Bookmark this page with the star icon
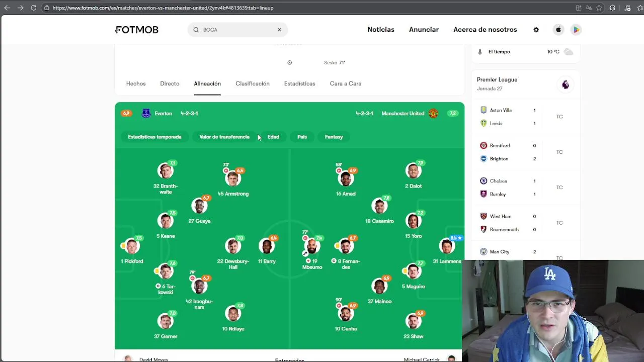Viewport: 644px width, 362px height. click(x=599, y=8)
